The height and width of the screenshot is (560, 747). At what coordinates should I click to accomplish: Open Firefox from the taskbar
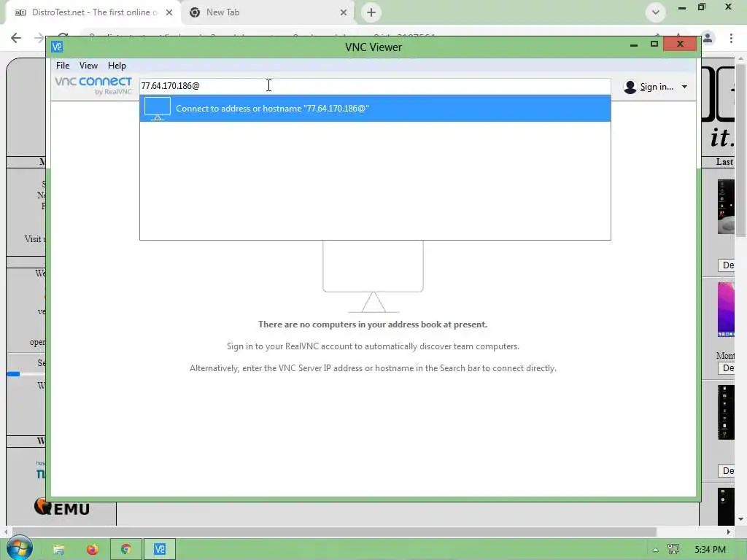[93, 550]
